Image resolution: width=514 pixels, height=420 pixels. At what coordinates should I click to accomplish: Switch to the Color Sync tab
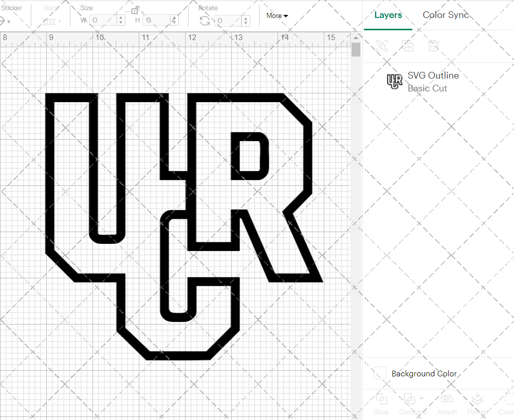(445, 15)
